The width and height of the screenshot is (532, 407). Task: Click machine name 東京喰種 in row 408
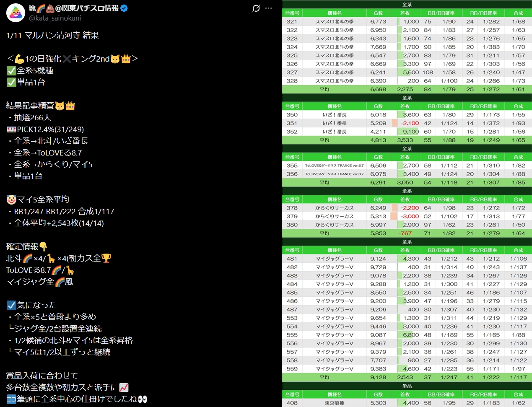click(335, 403)
